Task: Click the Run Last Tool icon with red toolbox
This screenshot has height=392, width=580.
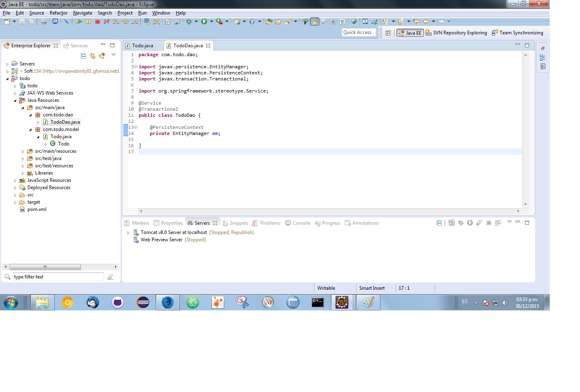Action: [x=219, y=21]
